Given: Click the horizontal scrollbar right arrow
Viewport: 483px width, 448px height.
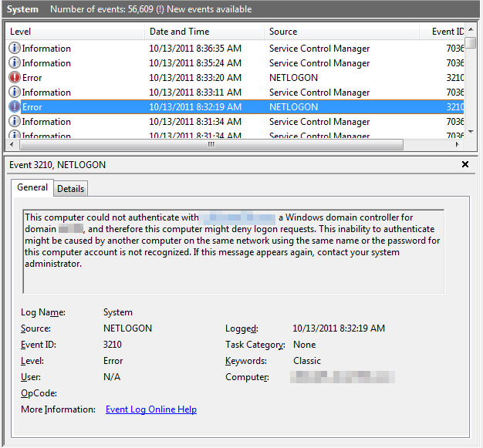Looking at the screenshot, I should (x=458, y=145).
